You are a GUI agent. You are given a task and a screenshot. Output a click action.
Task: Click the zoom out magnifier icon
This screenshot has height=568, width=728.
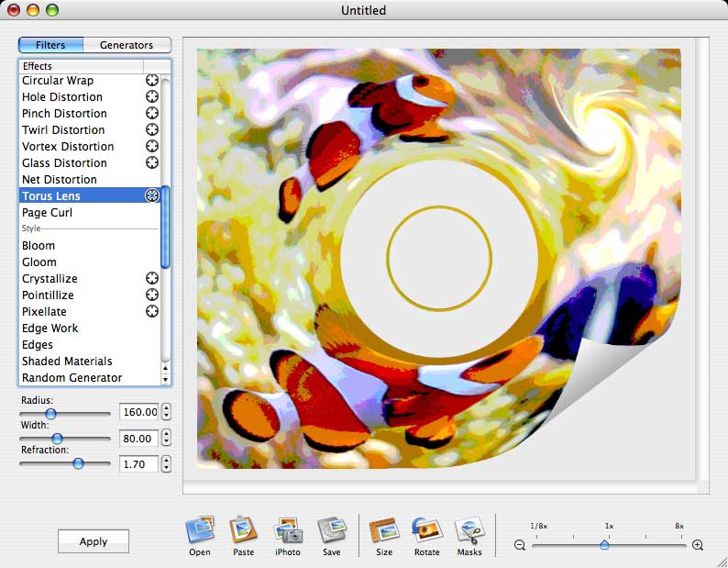pos(520,545)
